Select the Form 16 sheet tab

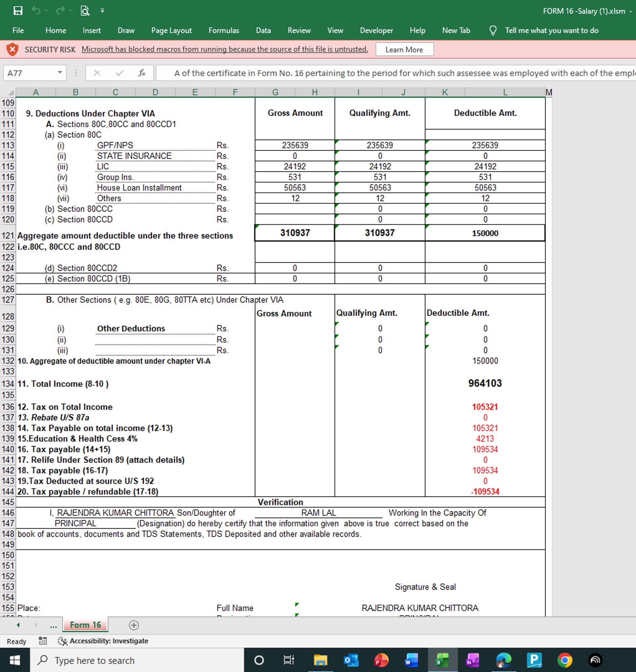tap(85, 625)
